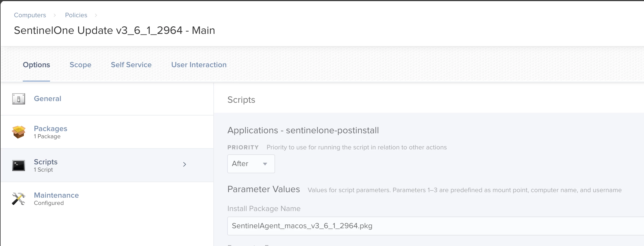644x246 pixels.
Task: Click chevron arrow in the Scripts row
Action: 184,164
